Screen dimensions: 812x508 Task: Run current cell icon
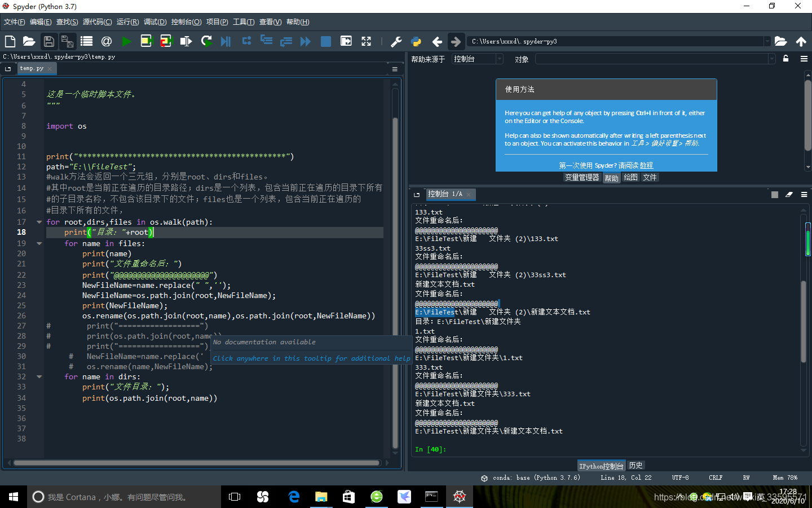click(x=146, y=41)
